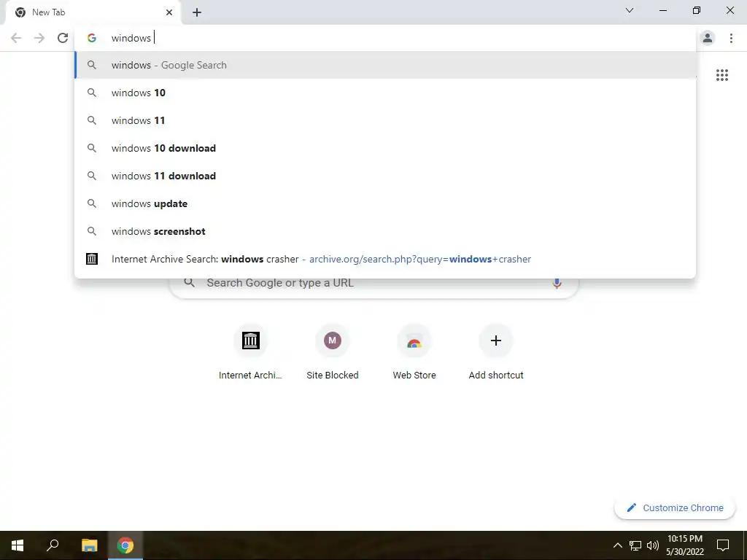Start voice search with the microphone icon
The image size is (747, 560).
(x=557, y=283)
